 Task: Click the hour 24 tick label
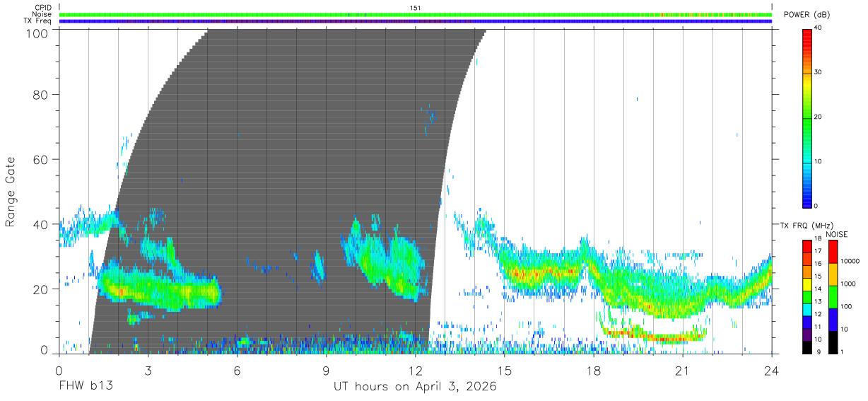772,370
